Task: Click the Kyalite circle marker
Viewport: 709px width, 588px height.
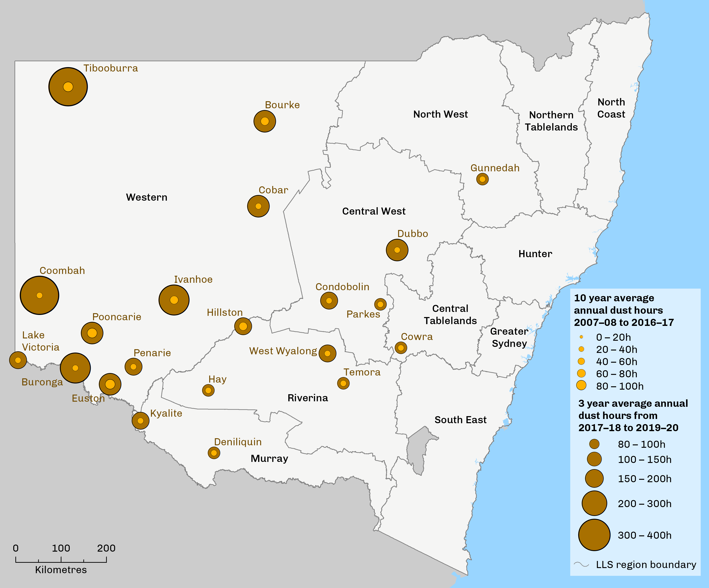Action: coord(141,421)
